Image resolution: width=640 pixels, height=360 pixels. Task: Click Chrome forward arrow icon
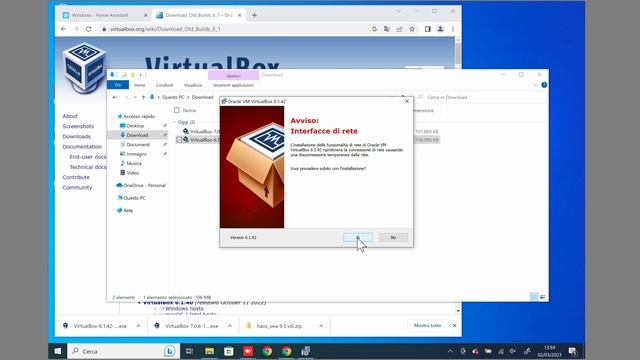[x=76, y=29]
